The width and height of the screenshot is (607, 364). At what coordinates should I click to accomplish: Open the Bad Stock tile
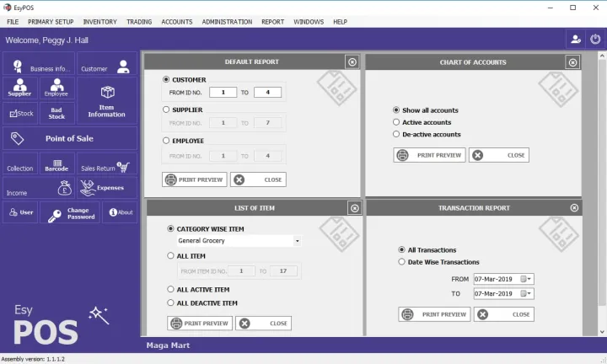pyautogui.click(x=57, y=114)
